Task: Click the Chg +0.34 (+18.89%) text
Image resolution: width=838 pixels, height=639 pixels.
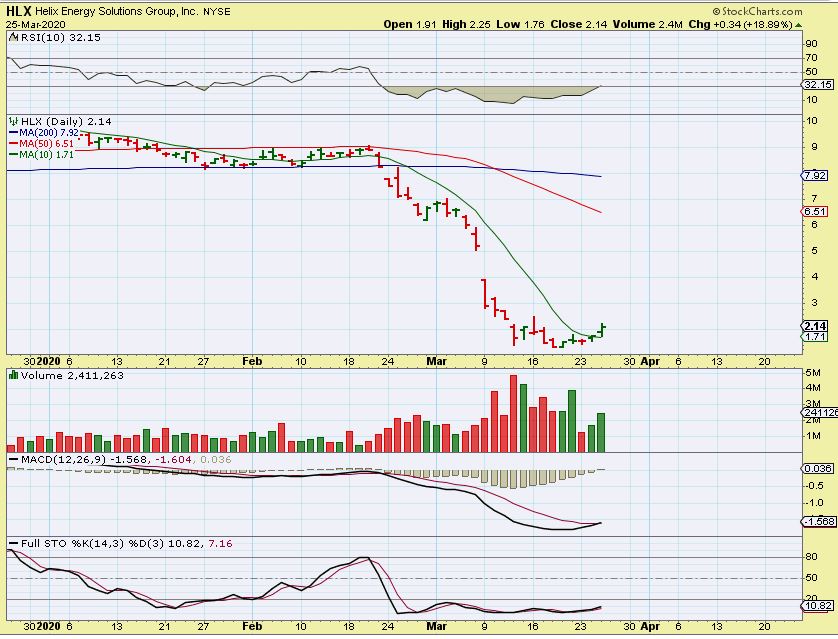Action: click(740, 25)
